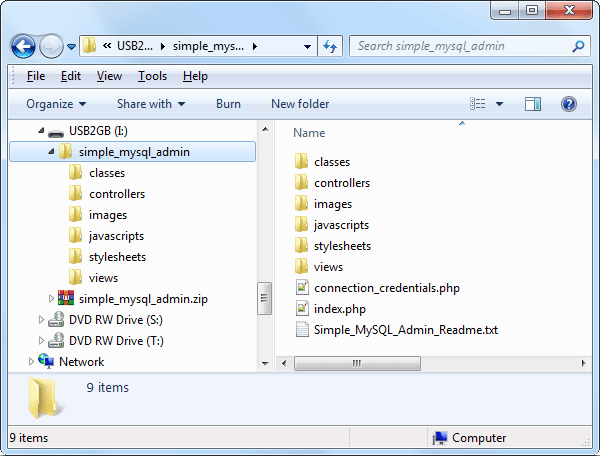Expand DVD RW Drive (S:) node

41,319
